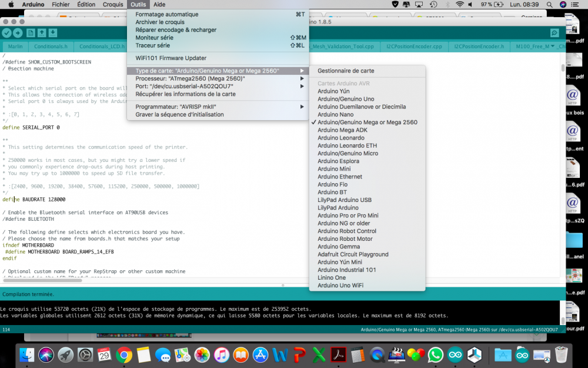Open the App Store from the Dock
Viewport: 588px width, 368px height.
pyautogui.click(x=260, y=355)
